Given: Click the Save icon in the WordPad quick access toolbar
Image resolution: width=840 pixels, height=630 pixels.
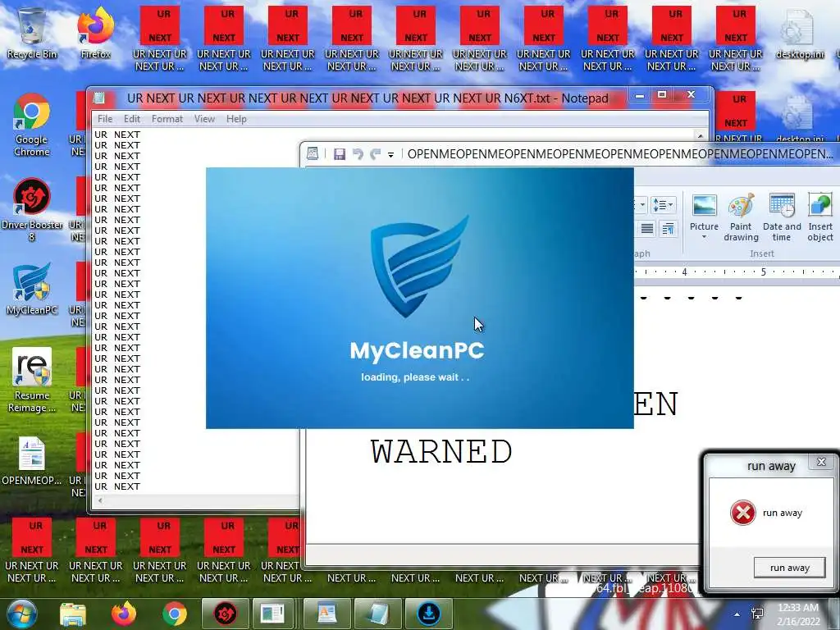Looking at the screenshot, I should pos(339,154).
